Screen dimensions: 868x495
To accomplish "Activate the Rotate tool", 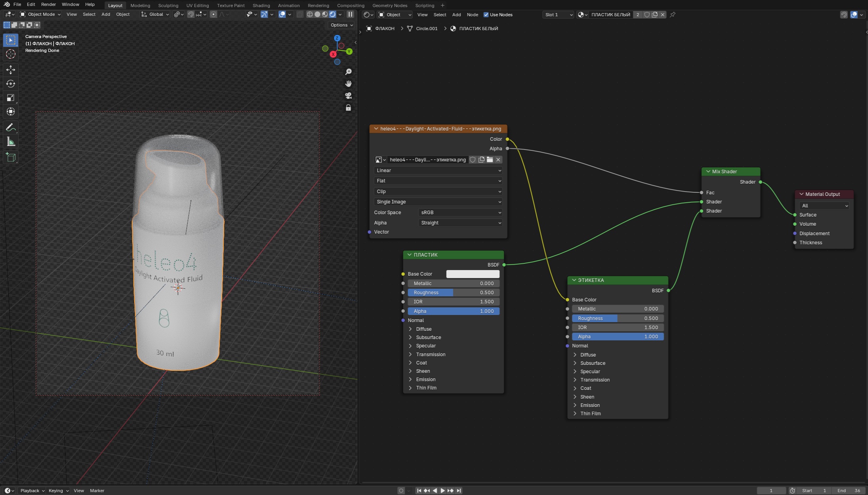I will 11,84.
